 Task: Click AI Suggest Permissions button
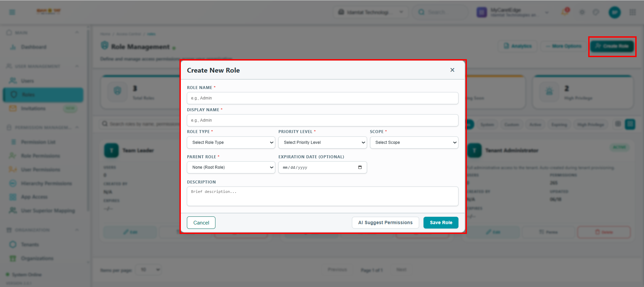pyautogui.click(x=385, y=222)
